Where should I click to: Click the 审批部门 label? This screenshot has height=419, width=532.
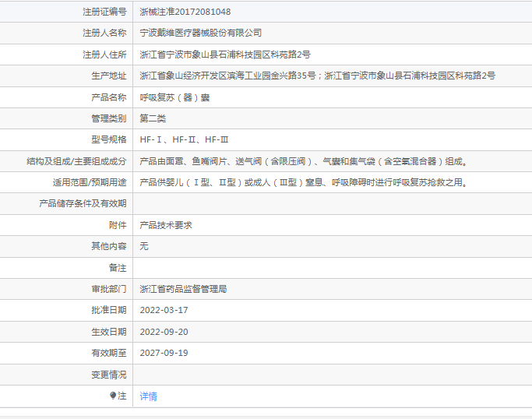pos(109,289)
